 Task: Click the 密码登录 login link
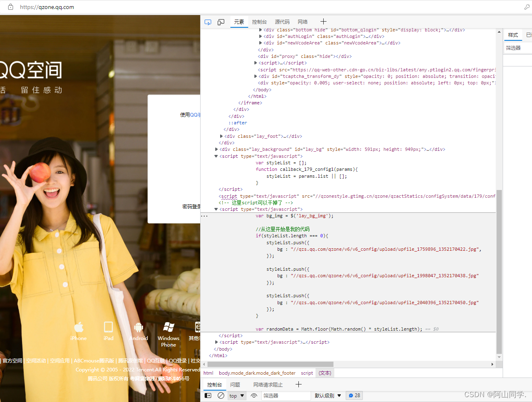[x=191, y=207]
